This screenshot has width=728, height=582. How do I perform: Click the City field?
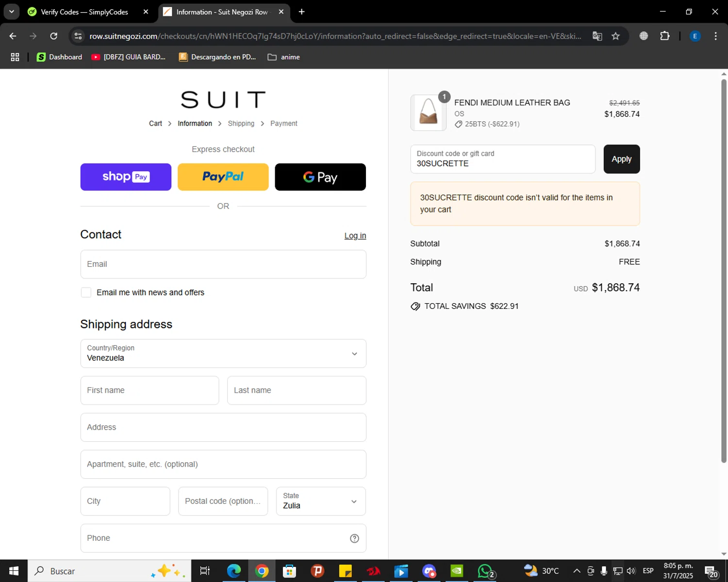[x=125, y=501]
